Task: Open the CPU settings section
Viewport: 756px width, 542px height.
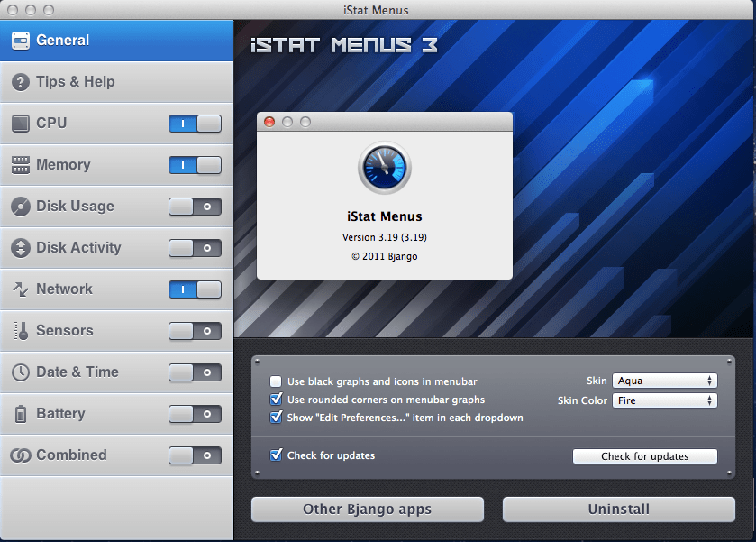Action: click(116, 124)
